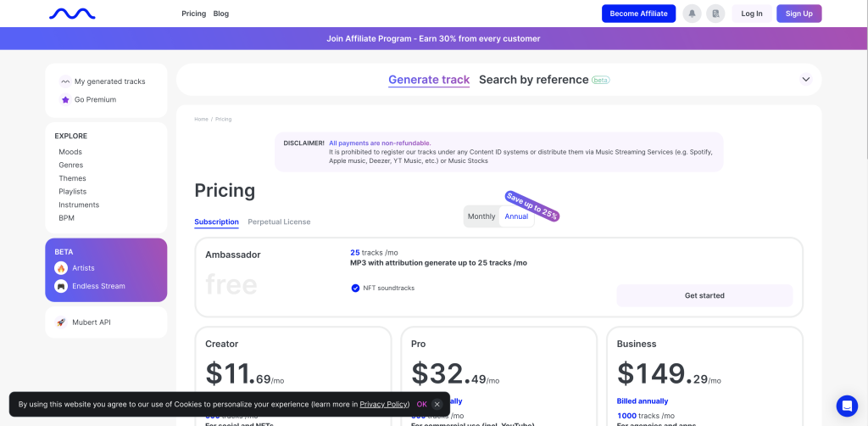Viewport: 868px width, 426px height.
Task: Switch billing to Annual
Action: coord(516,216)
